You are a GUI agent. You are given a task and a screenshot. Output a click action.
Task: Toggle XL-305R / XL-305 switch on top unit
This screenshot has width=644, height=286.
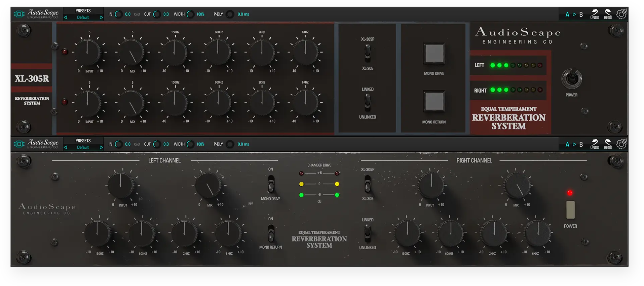(368, 53)
